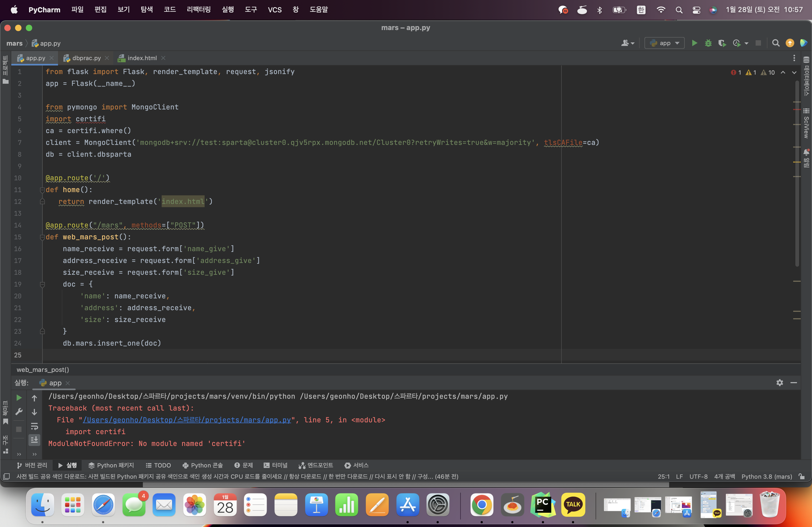Open the 도움말 menu
This screenshot has height=527, width=812.
(318, 10)
